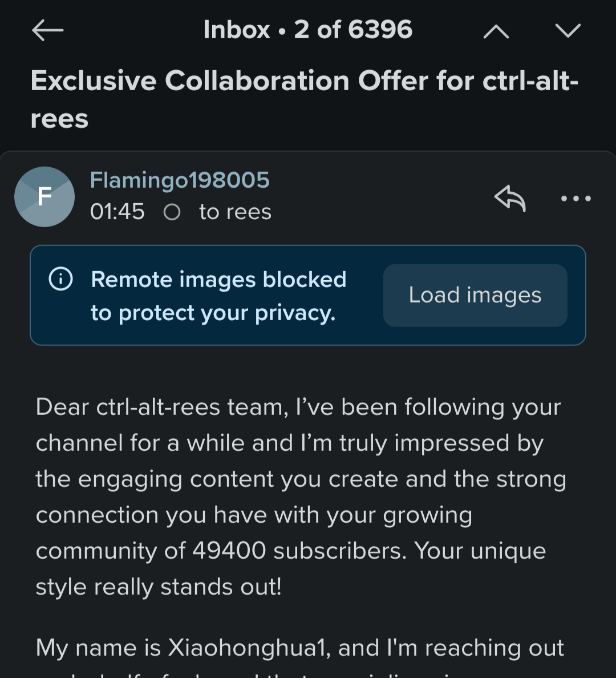Go to next message with down chevron

pos(568,30)
